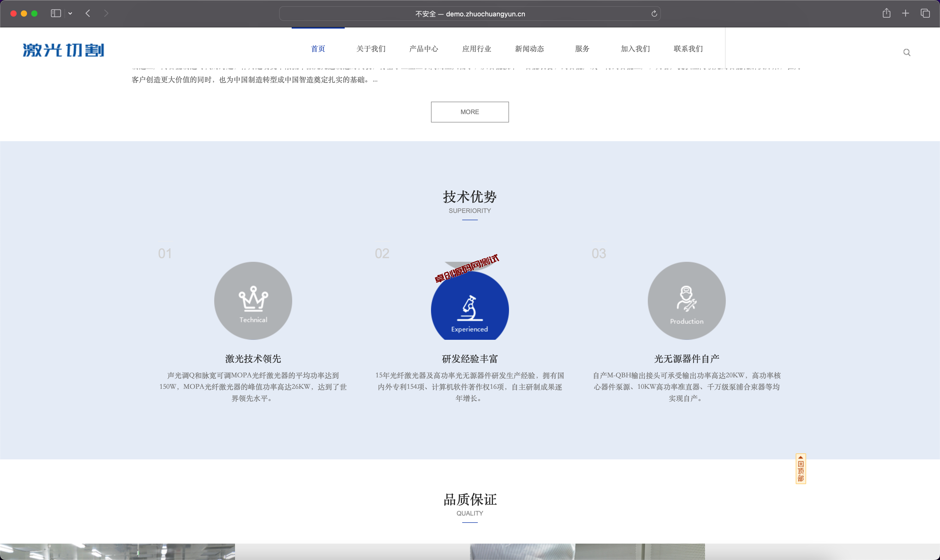Viewport: 940px width, 560px height.
Task: Click the left factory thumbnail image at bottom
Action: click(117, 552)
